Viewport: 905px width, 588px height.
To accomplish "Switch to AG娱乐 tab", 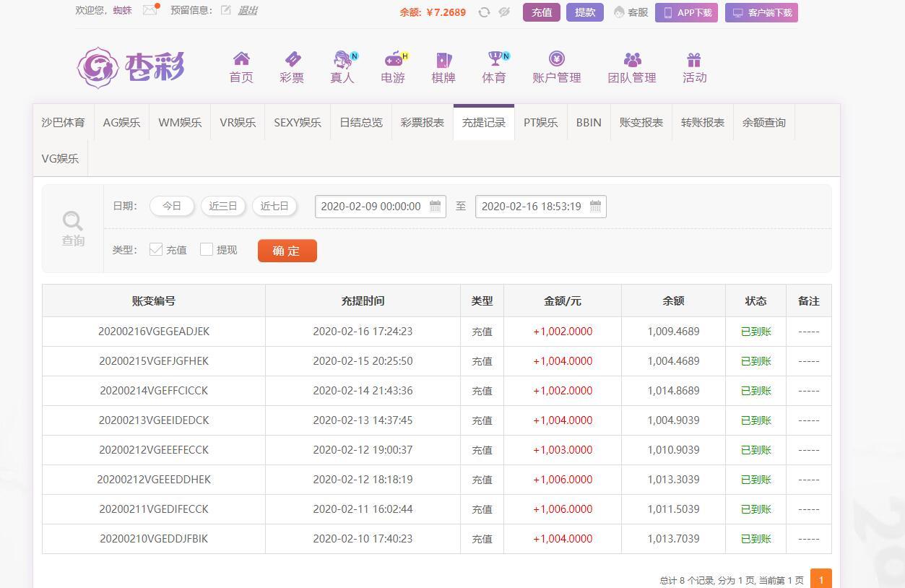I will coord(121,122).
